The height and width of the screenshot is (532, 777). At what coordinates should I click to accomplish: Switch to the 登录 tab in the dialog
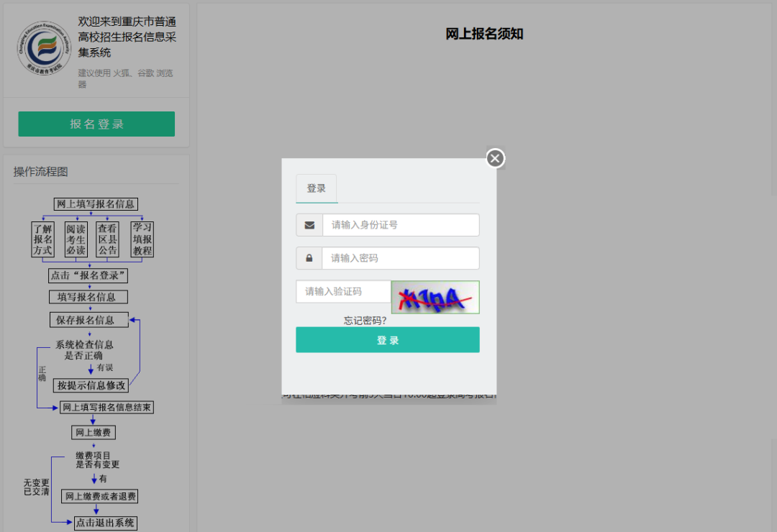tap(316, 188)
